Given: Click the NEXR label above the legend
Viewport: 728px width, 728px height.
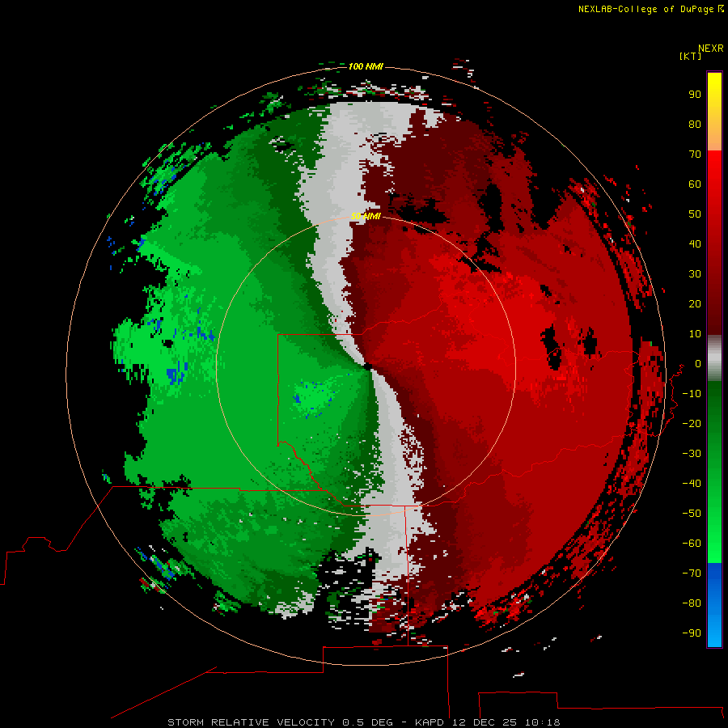Looking at the screenshot, I should click(x=711, y=49).
